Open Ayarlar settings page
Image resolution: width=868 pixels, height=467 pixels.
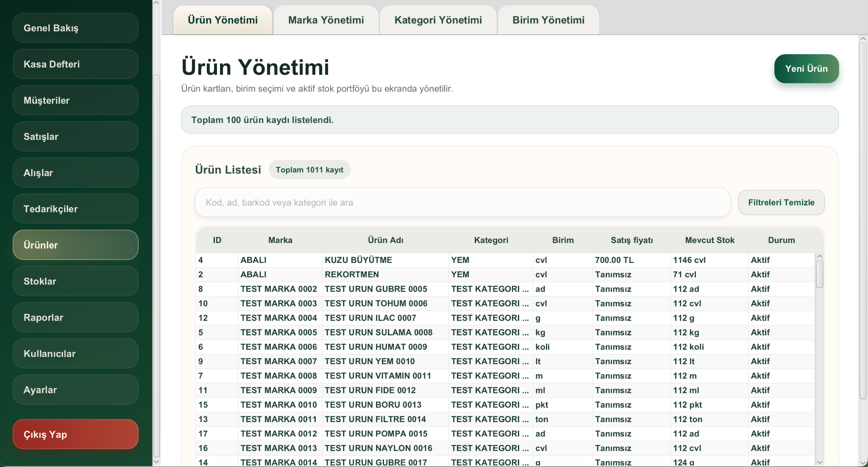pos(75,390)
